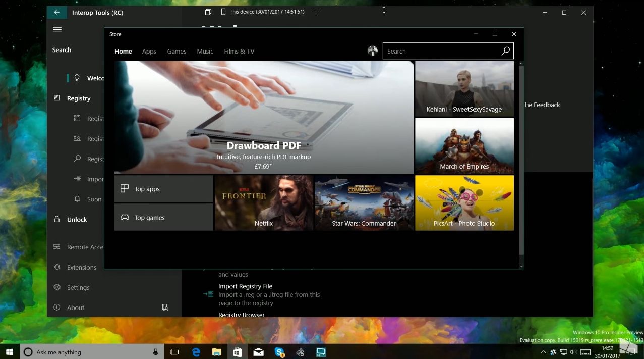This screenshot has height=359, width=644.
Task: Click the teal monitor app icon in taskbar
Action: pyautogui.click(x=321, y=352)
